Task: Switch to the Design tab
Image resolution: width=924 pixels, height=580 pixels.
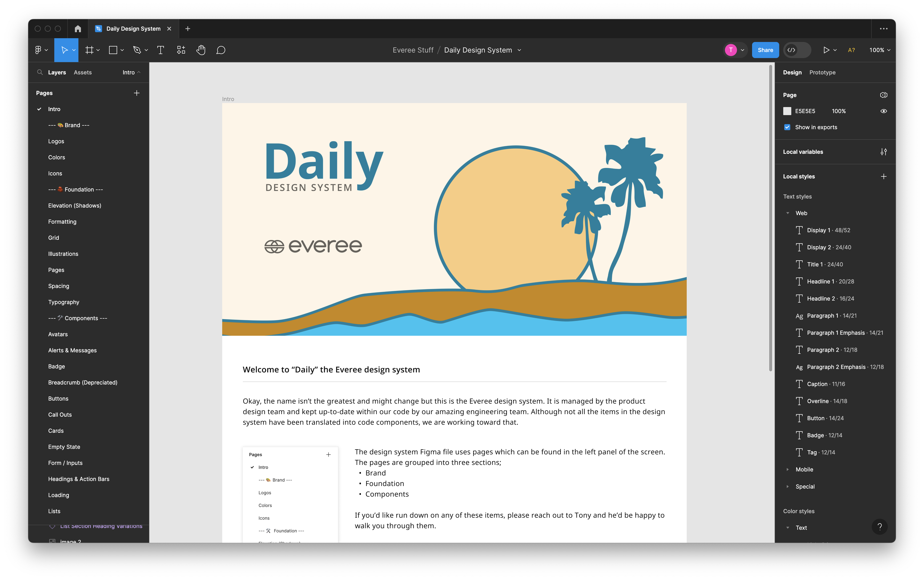Action: tap(792, 72)
